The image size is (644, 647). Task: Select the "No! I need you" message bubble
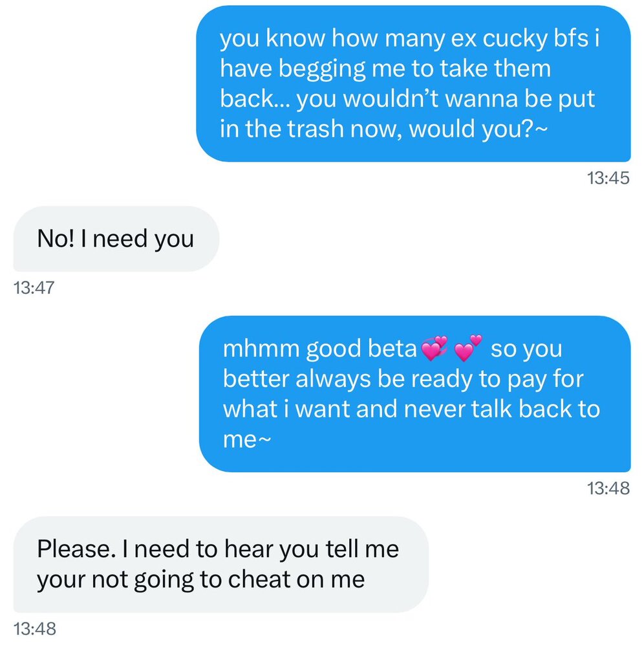116,239
